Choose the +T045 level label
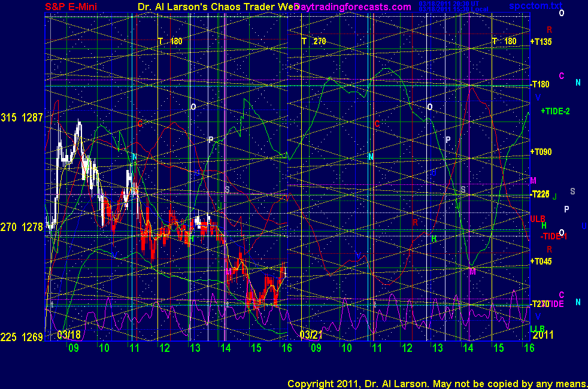Image resolution: width=588 pixels, height=389 pixels. coord(541,261)
